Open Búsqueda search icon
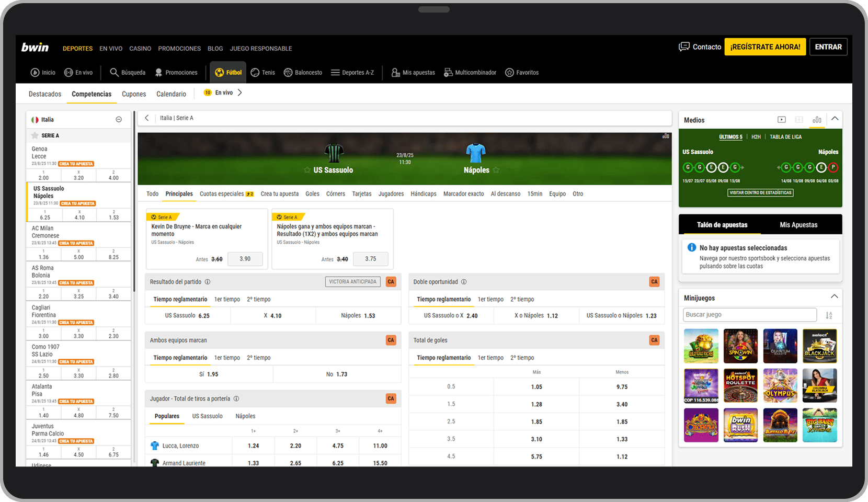 pos(114,72)
